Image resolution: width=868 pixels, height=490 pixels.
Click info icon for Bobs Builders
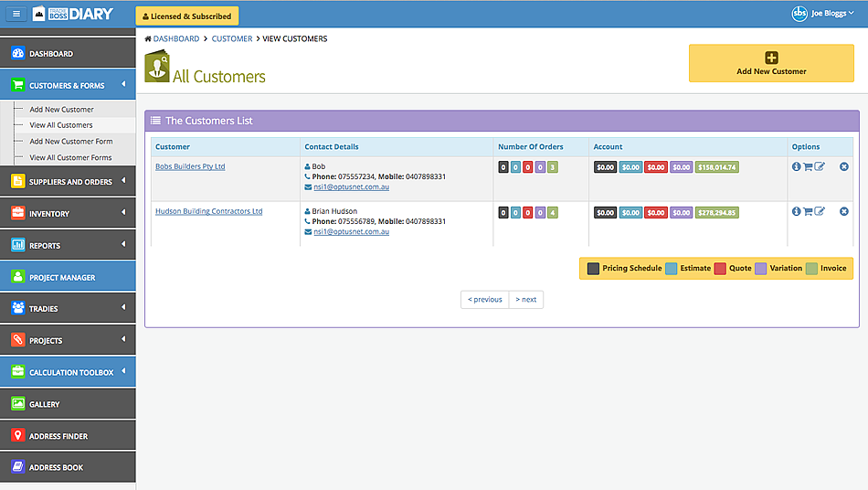point(796,166)
